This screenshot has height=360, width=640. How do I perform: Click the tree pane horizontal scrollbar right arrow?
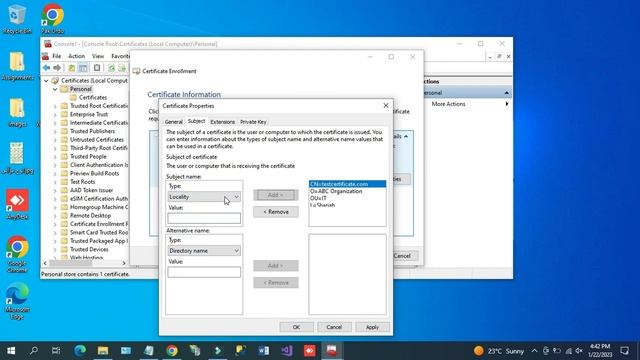coord(124,263)
